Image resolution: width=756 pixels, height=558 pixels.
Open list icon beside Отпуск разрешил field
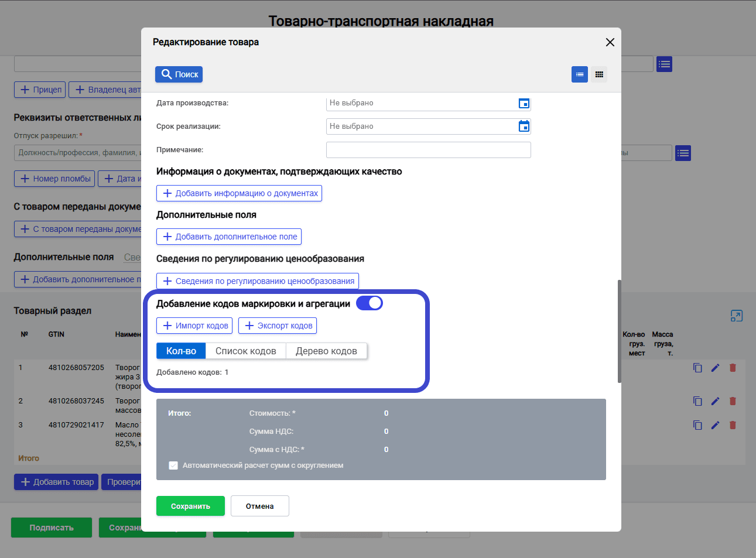pos(683,153)
